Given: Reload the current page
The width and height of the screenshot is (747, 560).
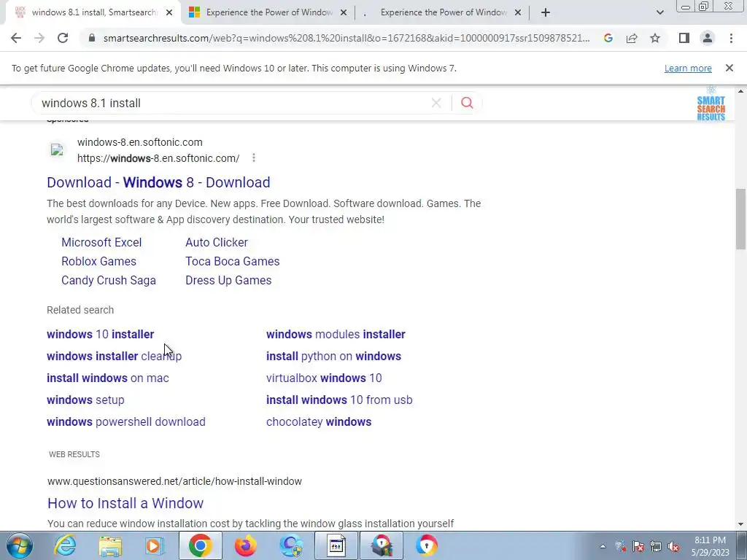Looking at the screenshot, I should point(63,38).
